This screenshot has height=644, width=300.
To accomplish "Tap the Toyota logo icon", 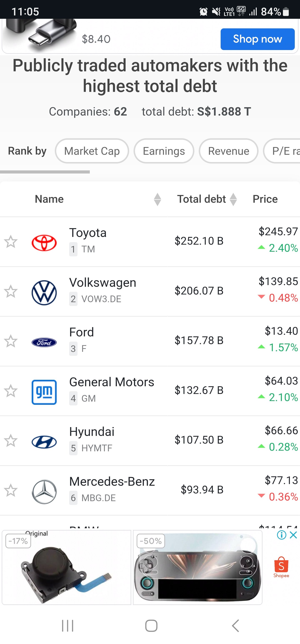I will 44,243.
